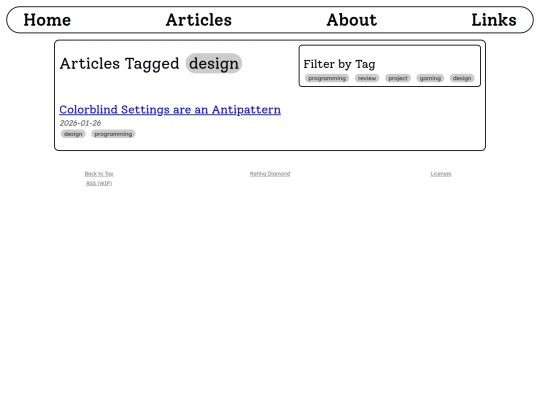Open the Rating Diamond footer link
This screenshot has height=405, width=540.
[x=270, y=174]
